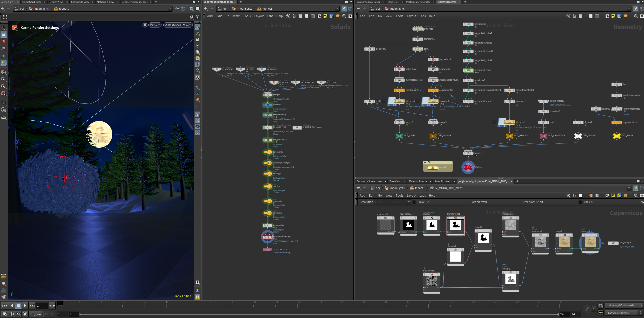Viewport: 644px width, 318px height.
Task: Enable the Proxy 1:2 checkbox
Action: (414, 202)
